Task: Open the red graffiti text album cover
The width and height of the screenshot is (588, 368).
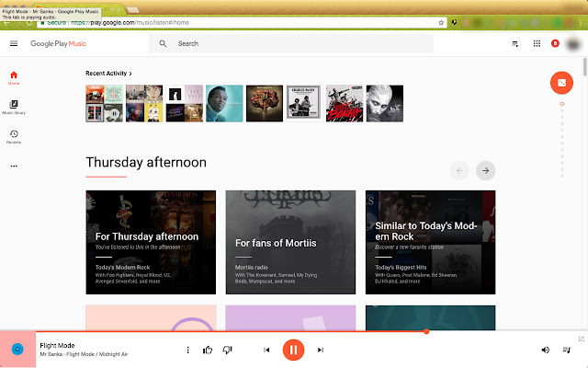Action: pos(345,104)
